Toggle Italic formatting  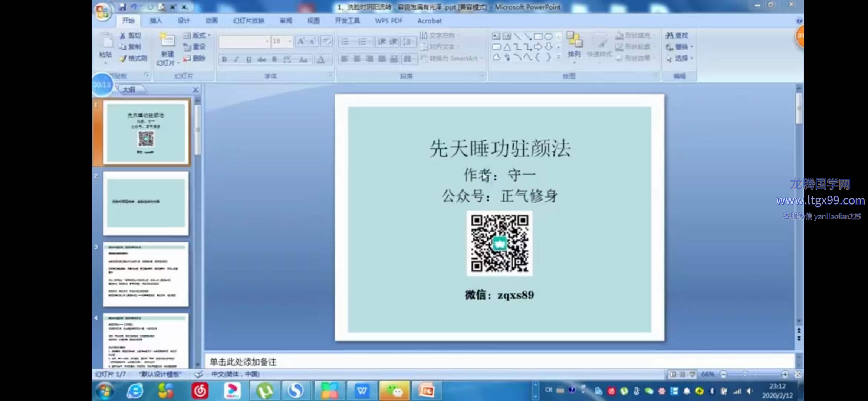tap(236, 59)
